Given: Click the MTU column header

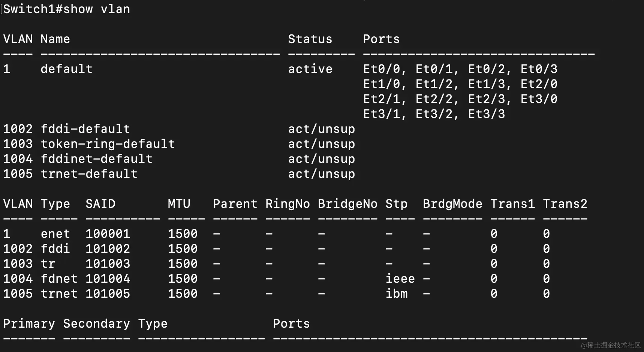Looking at the screenshot, I should (x=179, y=204).
